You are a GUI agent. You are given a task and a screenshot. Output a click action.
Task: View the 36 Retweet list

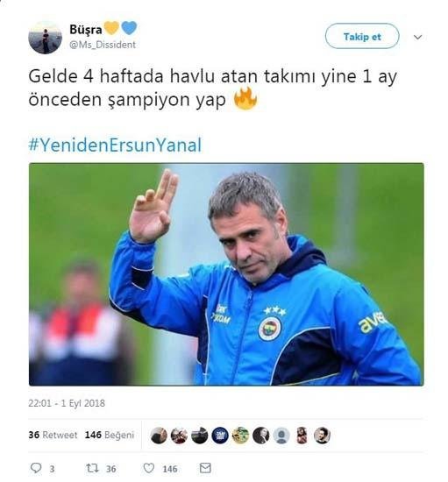53,435
